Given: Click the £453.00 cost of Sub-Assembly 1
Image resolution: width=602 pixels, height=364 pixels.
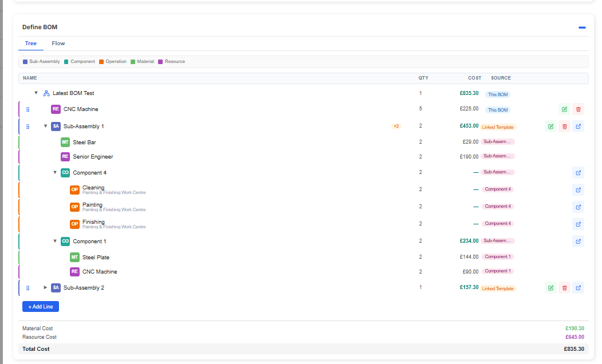Looking at the screenshot, I should (x=469, y=126).
